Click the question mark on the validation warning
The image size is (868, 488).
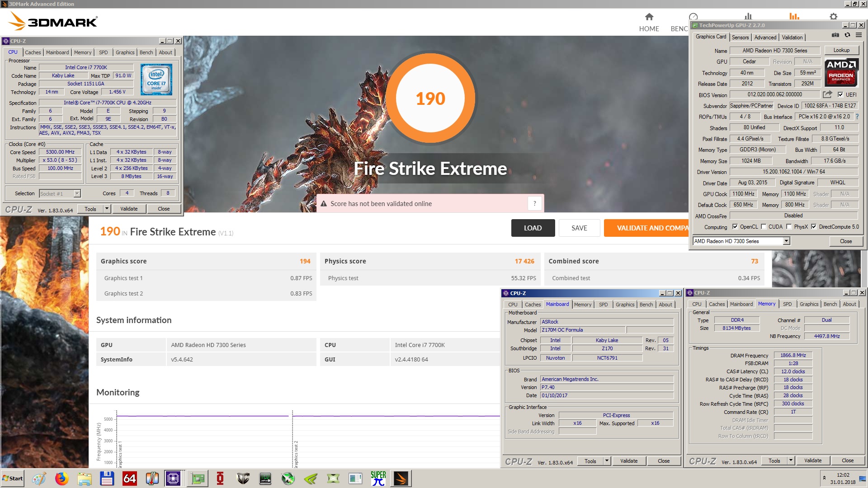pyautogui.click(x=534, y=203)
